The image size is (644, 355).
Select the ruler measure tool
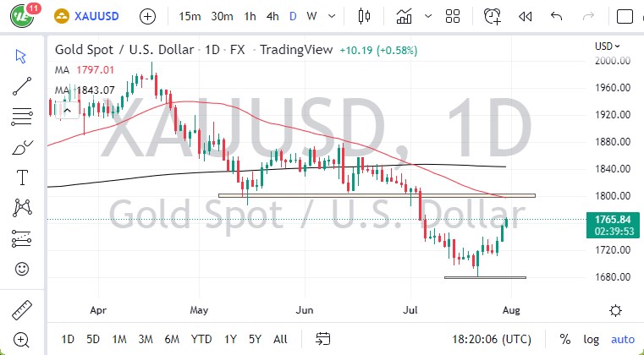pyautogui.click(x=21, y=308)
